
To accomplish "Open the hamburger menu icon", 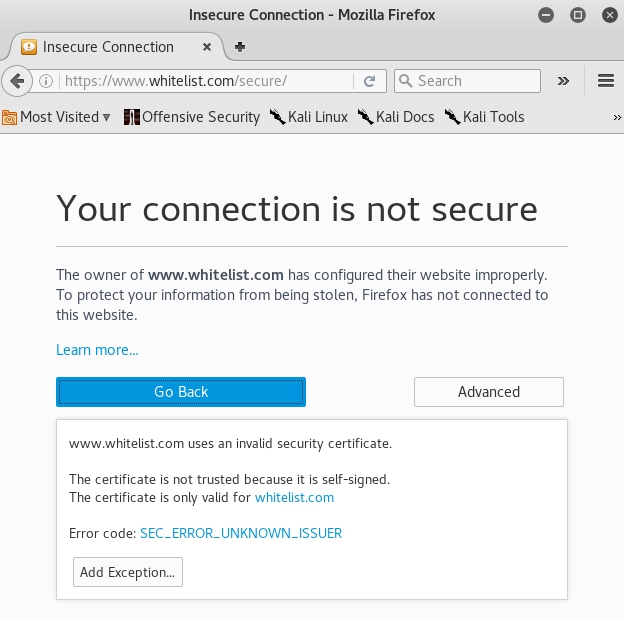I will pyautogui.click(x=606, y=81).
